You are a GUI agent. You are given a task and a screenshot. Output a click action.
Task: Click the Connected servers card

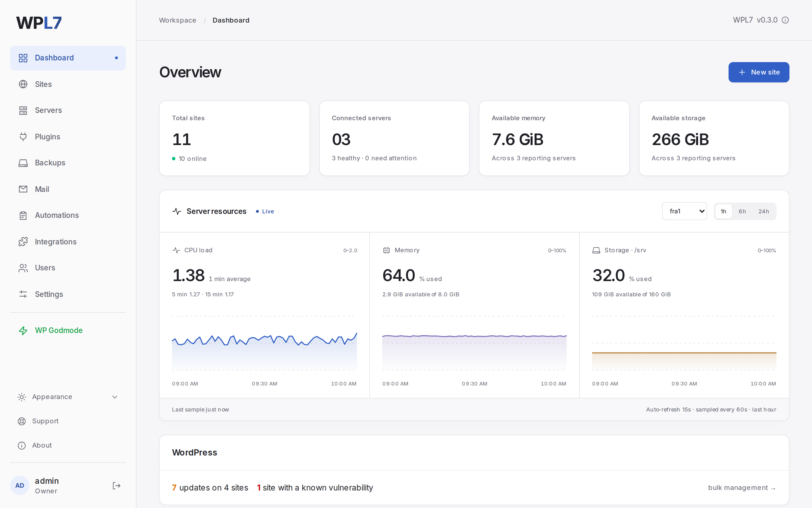click(x=394, y=138)
